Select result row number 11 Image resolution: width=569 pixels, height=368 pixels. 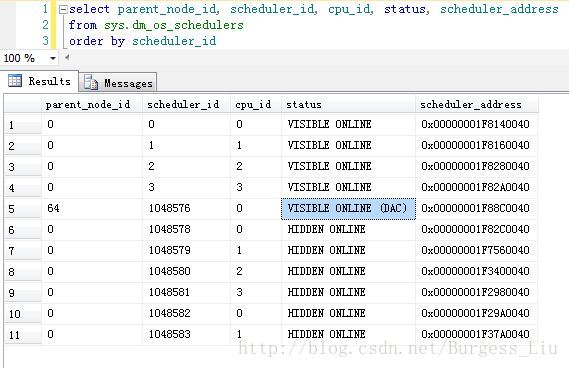point(23,335)
